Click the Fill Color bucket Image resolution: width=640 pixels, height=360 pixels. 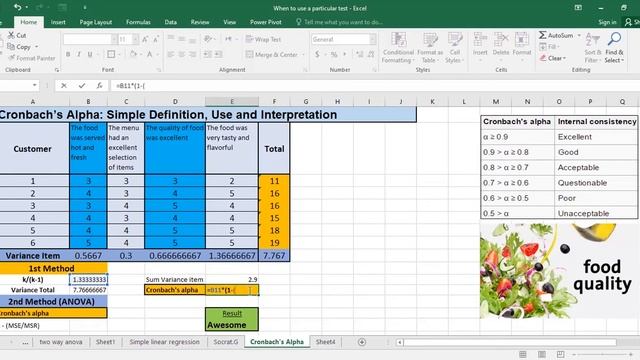(x=133, y=54)
